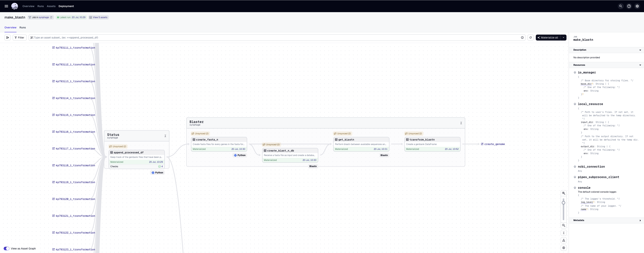The height and width of the screenshot is (253, 644).
Task: Go to Runs in top navigation
Action: tap(40, 6)
